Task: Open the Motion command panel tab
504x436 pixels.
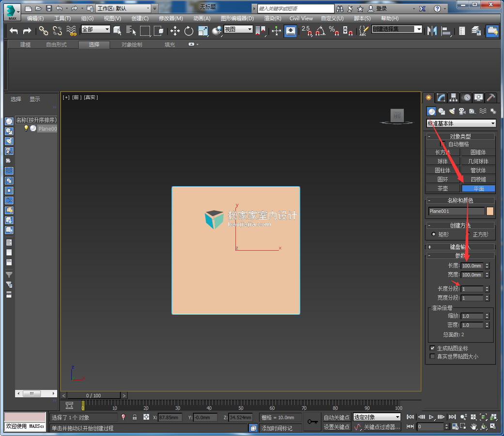Action: [466, 97]
